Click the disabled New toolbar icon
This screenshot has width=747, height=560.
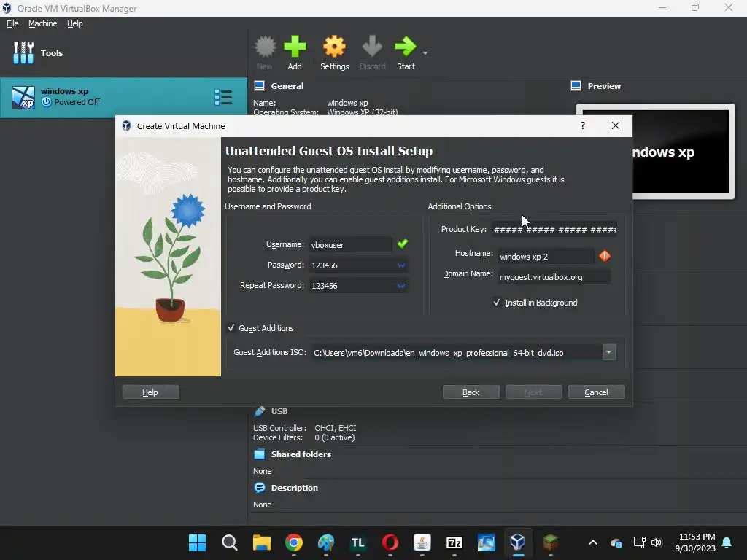pyautogui.click(x=265, y=52)
